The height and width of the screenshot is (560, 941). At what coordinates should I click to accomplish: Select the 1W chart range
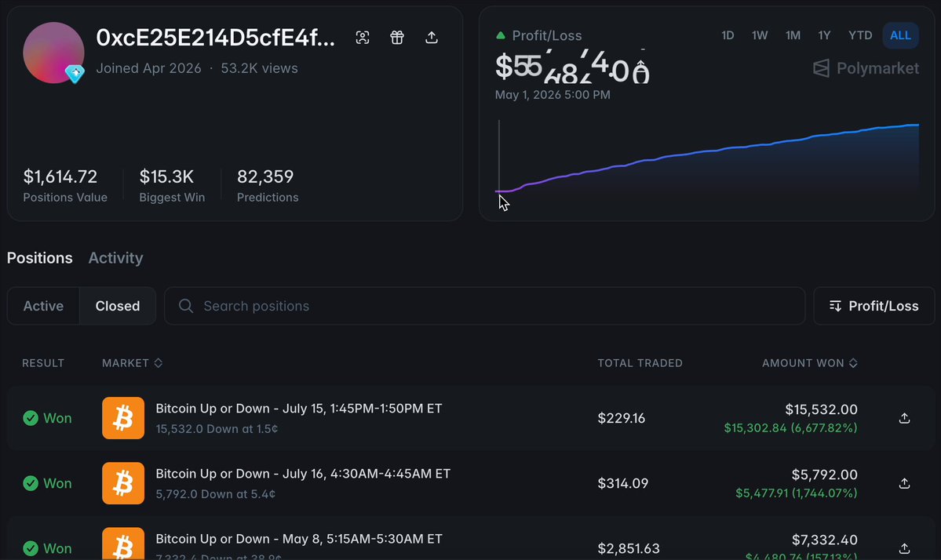coord(760,35)
